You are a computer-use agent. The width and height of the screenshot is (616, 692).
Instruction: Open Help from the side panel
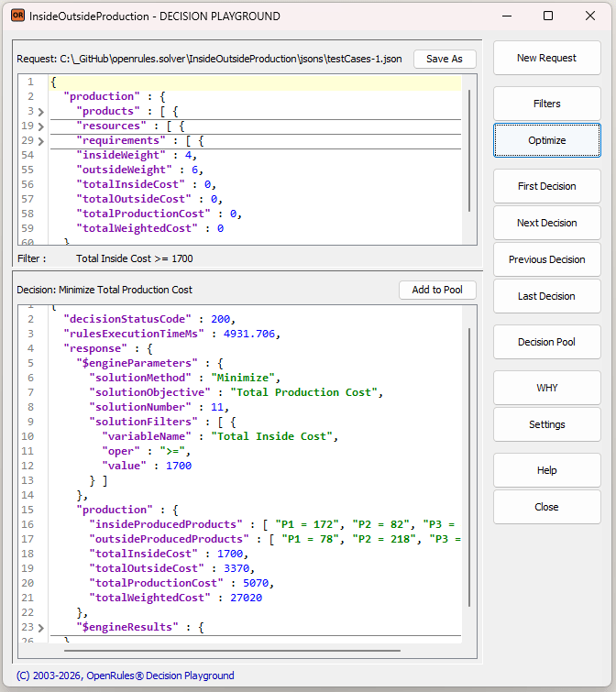tap(546, 470)
